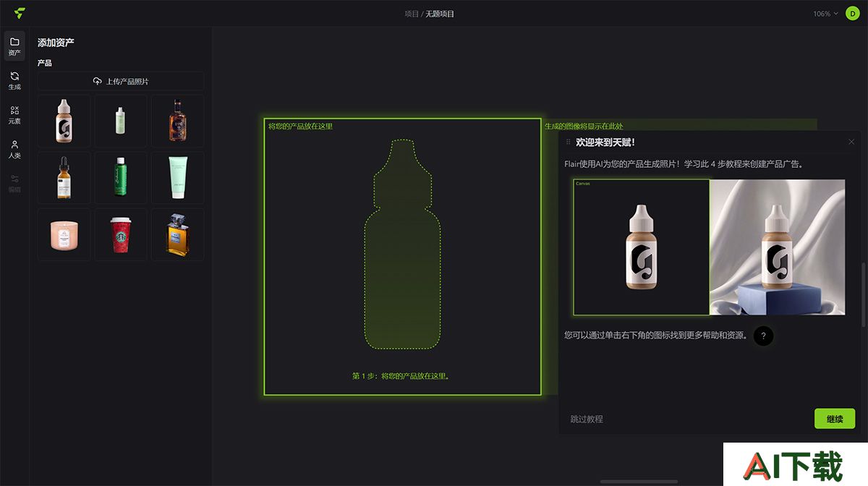The width and height of the screenshot is (868, 486).
Task: Open the 编辑 (Edit) sidebar icon
Action: pyautogui.click(x=14, y=183)
